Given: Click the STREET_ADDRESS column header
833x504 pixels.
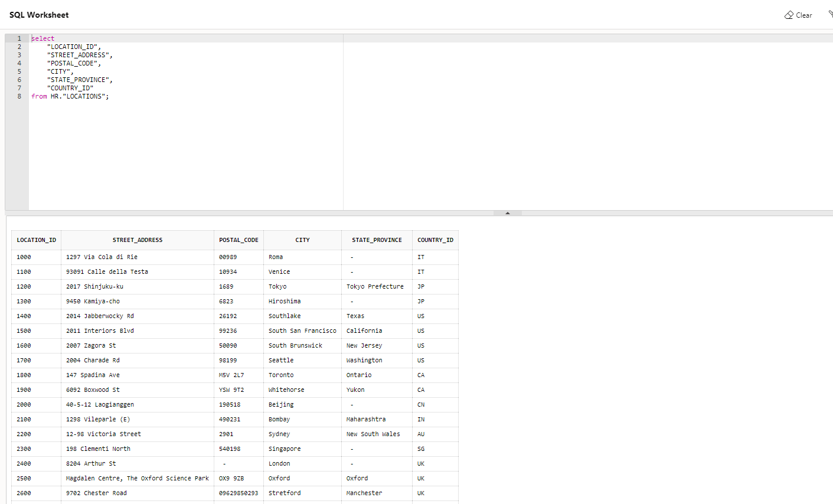Looking at the screenshot, I should (x=138, y=240).
